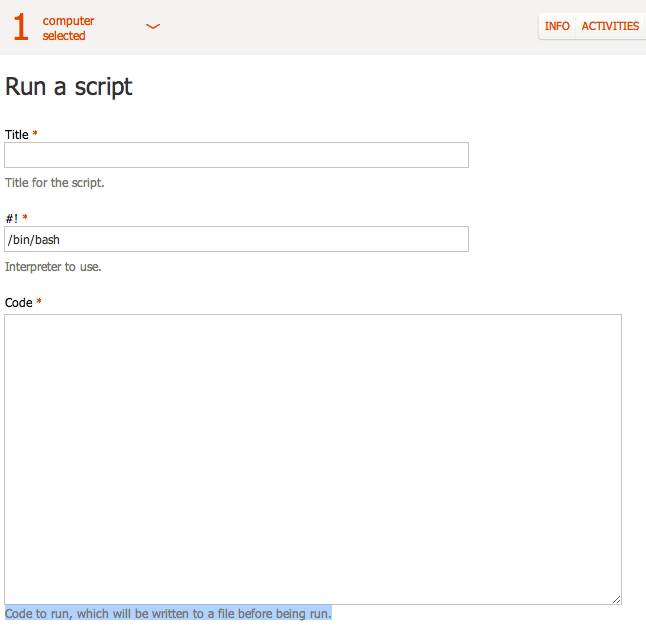Click the Title field label
This screenshot has width=646, height=630.
click(16, 135)
